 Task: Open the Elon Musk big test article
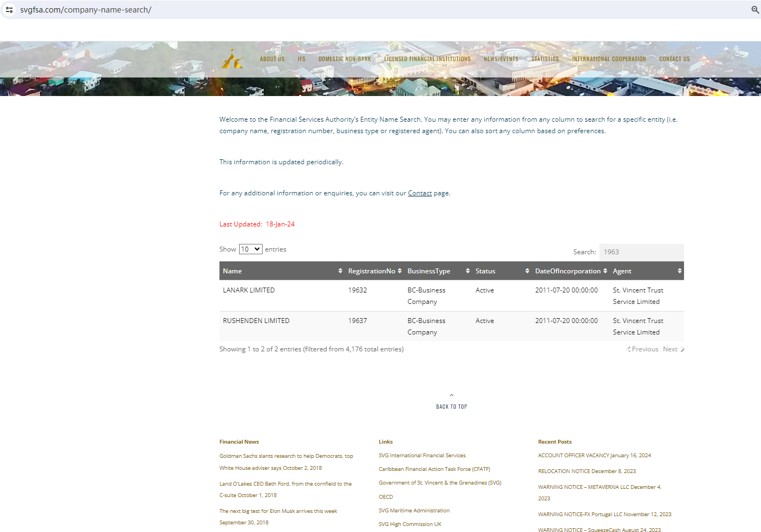click(x=278, y=517)
